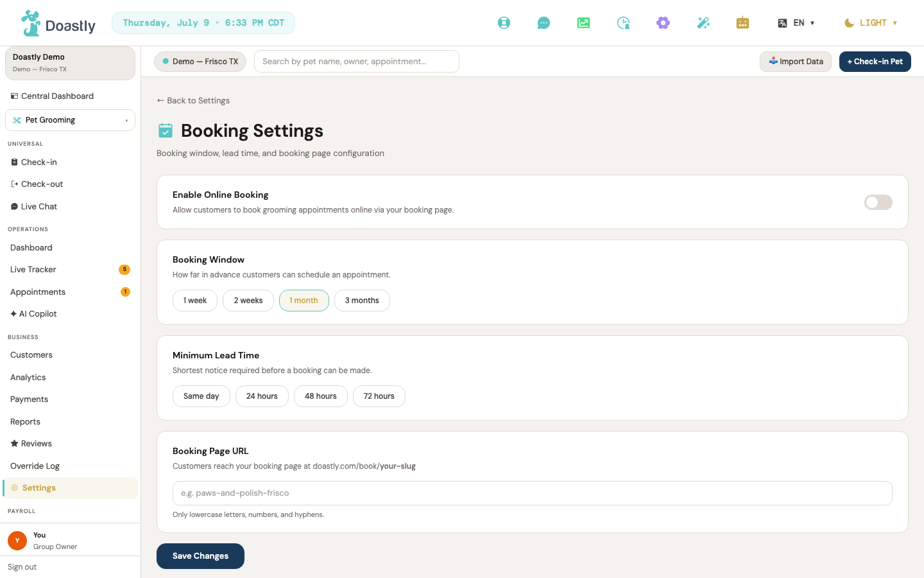Click the Check-in Pet button
This screenshot has height=578, width=924.
pyautogui.click(x=875, y=62)
